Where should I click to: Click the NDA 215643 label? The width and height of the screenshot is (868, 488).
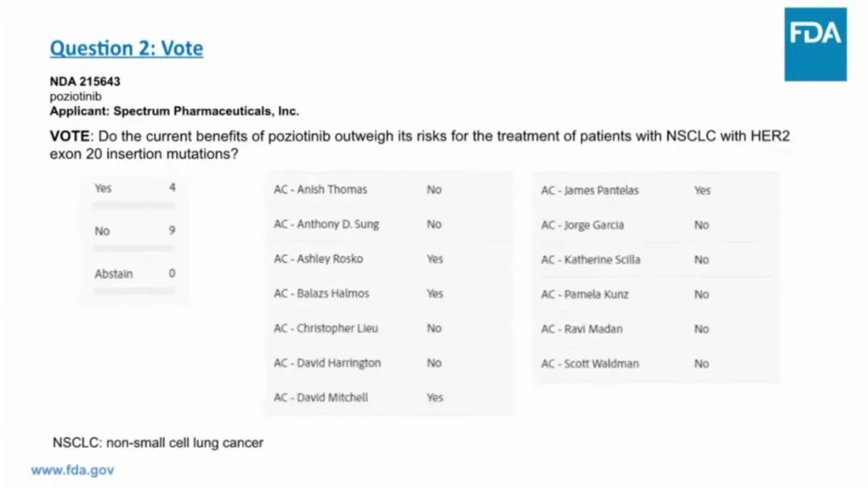click(x=84, y=81)
